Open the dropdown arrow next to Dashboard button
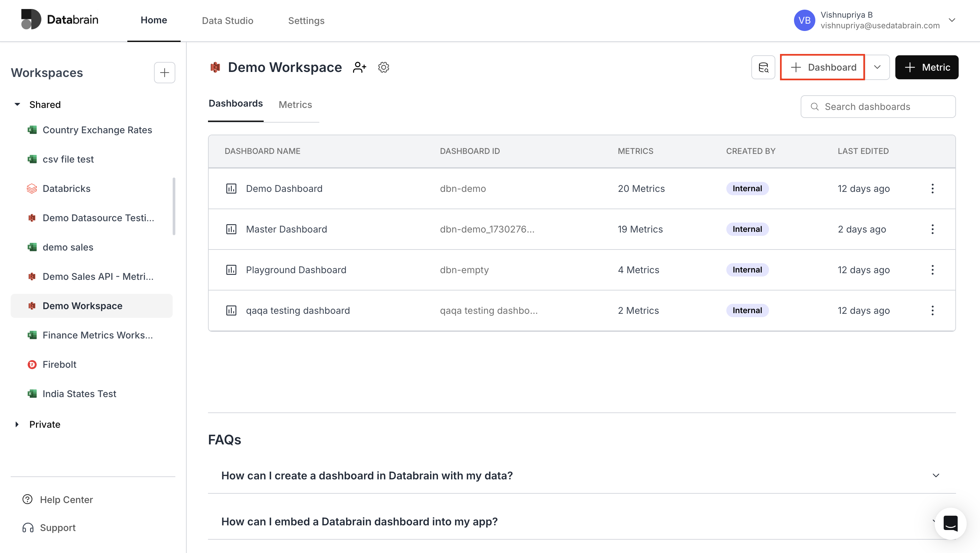 point(877,67)
